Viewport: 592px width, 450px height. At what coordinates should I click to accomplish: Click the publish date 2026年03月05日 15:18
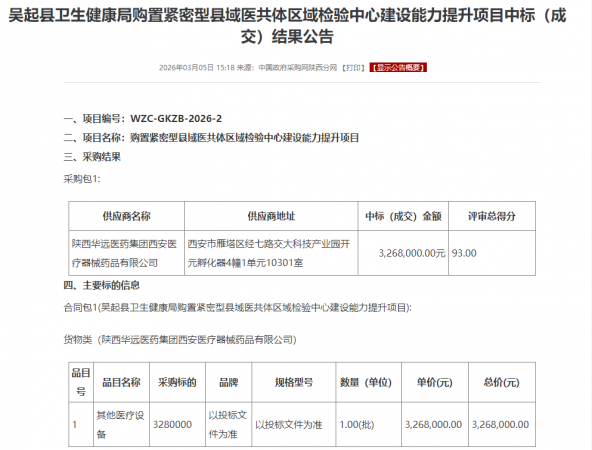tap(197, 68)
